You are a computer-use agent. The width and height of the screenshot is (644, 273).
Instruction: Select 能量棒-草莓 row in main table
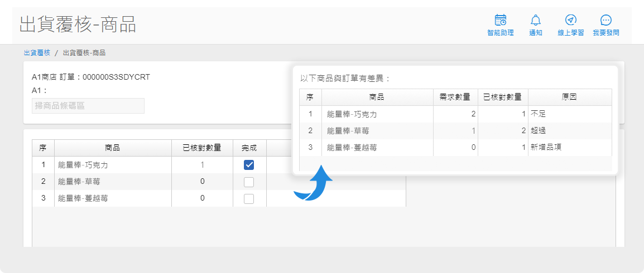point(219,182)
